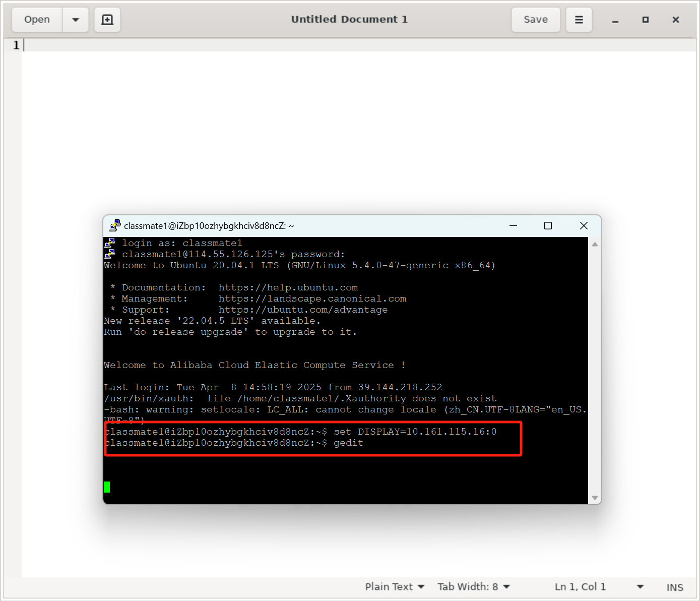Click the https://ubuntu.com/advantage URL in terminal
The image size is (700, 601).
tap(303, 310)
